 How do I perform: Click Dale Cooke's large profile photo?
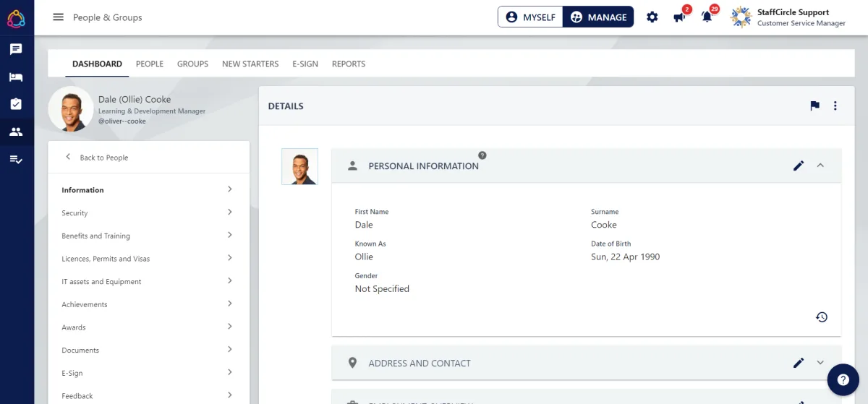click(71, 109)
